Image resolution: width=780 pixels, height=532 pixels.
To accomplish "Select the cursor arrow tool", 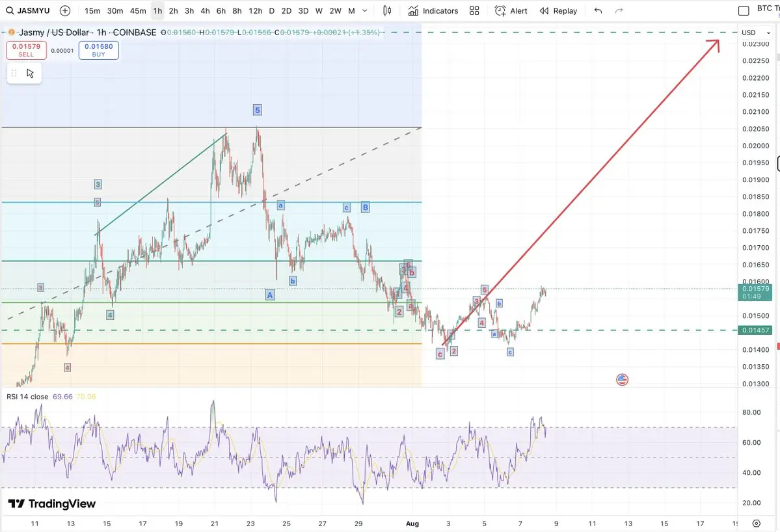I will pos(31,73).
